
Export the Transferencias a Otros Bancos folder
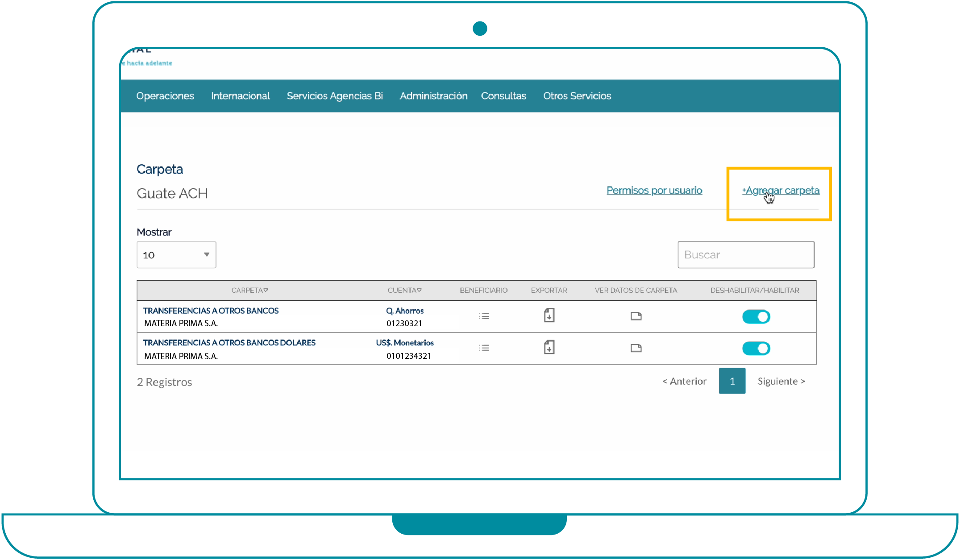[x=549, y=315]
